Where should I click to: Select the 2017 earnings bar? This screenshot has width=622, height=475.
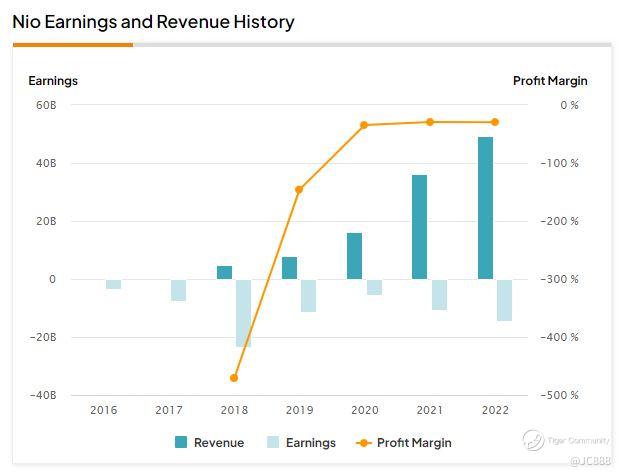click(x=179, y=290)
